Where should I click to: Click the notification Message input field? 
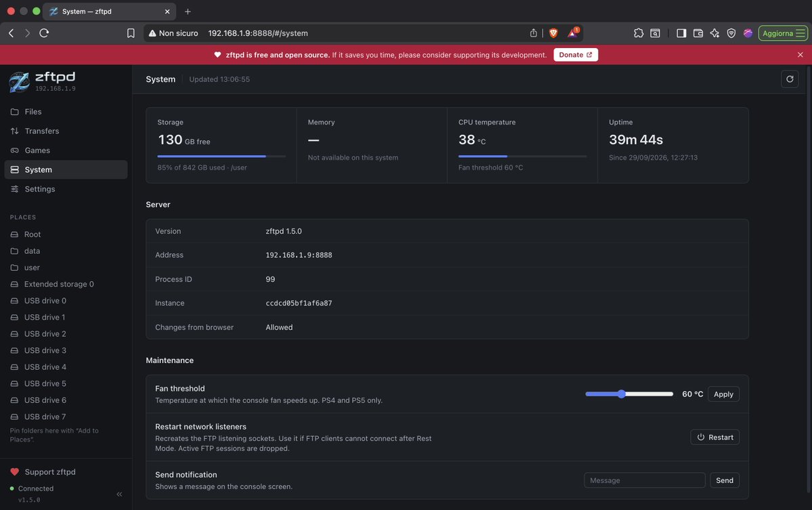point(644,480)
